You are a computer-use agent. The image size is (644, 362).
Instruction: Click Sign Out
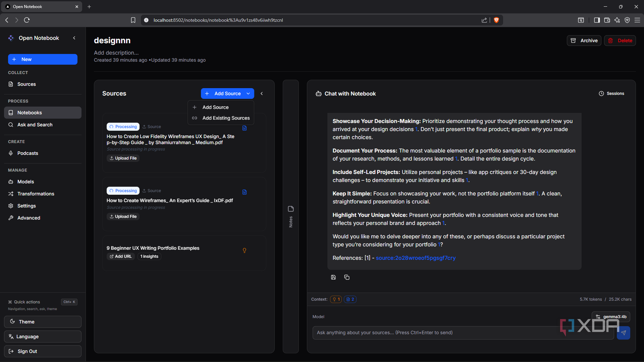43,351
